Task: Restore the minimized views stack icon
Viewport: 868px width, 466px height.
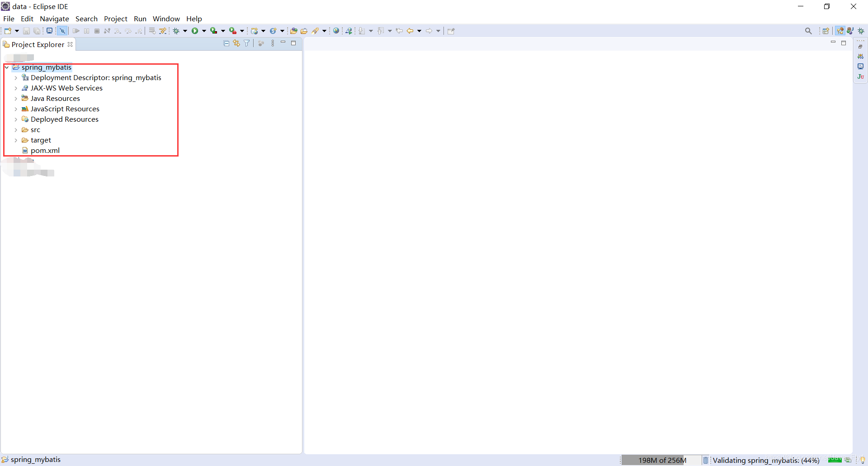Action: tap(860, 47)
